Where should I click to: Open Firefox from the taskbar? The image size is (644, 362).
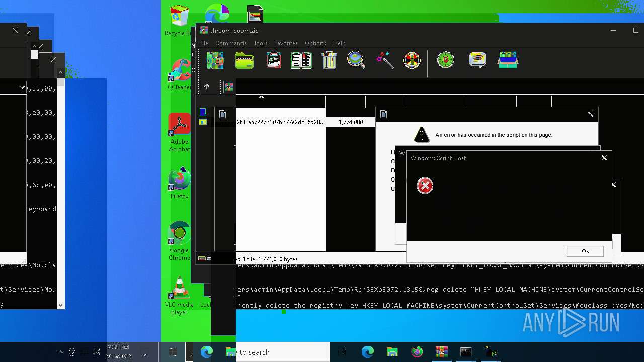(417, 352)
